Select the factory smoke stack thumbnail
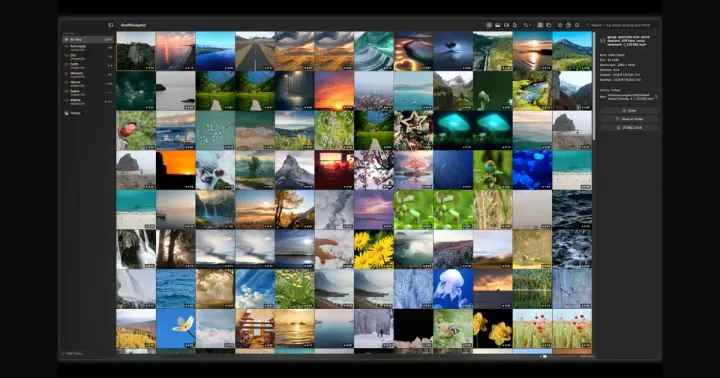720x378 pixels. click(334, 209)
